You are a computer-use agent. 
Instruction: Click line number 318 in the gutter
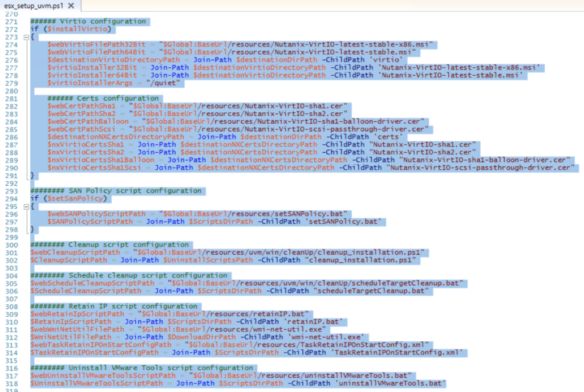point(10,383)
